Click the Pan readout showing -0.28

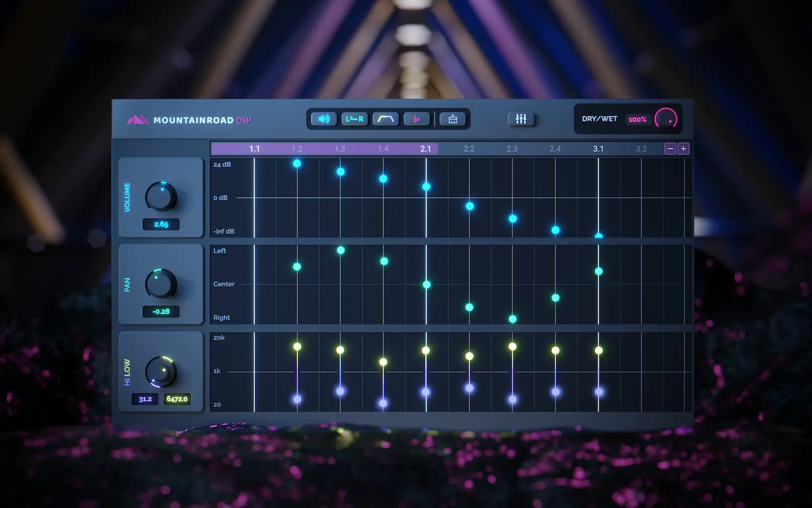click(160, 311)
